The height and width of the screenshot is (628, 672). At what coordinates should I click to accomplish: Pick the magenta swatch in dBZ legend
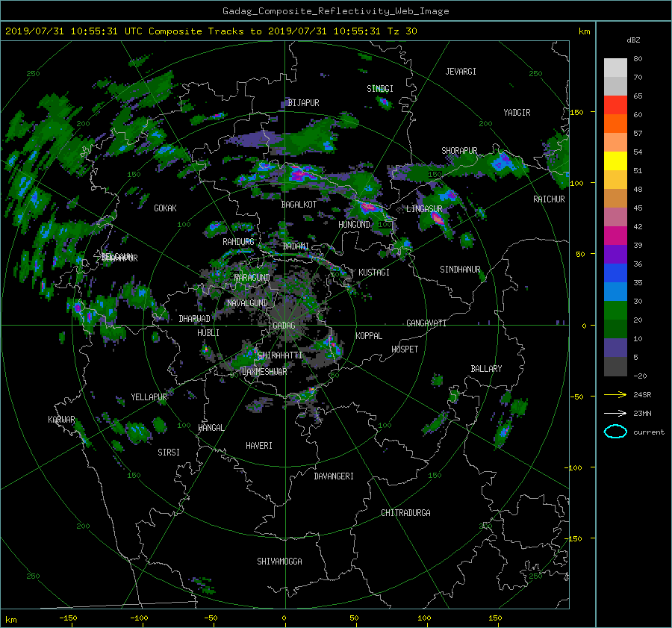[x=615, y=236]
